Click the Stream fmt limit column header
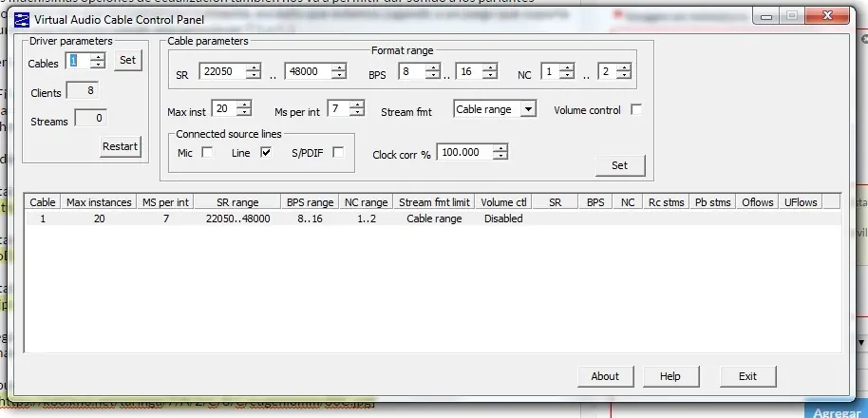Viewport: 868px width, 418px height. click(x=435, y=202)
